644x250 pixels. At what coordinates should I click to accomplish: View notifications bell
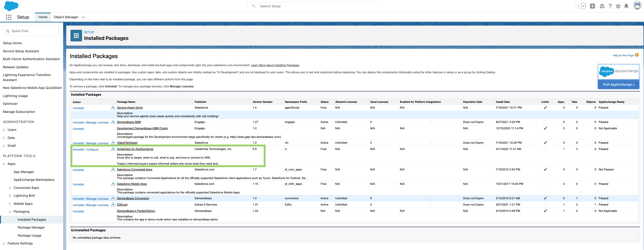pyautogui.click(x=626, y=6)
